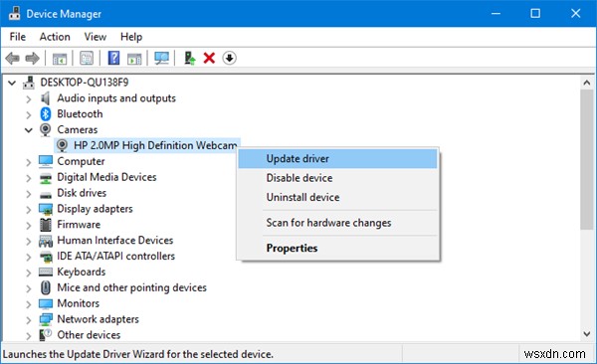
Task: Click the Bluetooth category icon
Action: coord(46,113)
